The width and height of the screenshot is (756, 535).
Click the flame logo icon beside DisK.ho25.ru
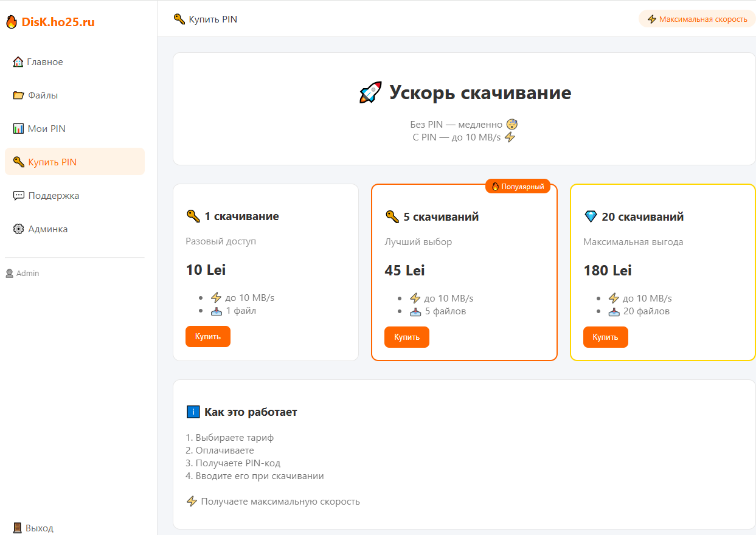pos(12,22)
